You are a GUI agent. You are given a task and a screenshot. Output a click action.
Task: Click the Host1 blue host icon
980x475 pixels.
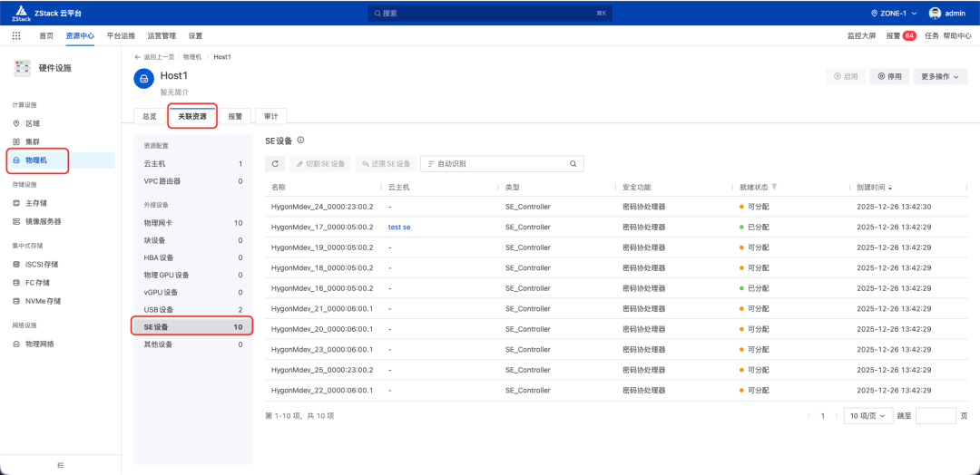pos(143,79)
